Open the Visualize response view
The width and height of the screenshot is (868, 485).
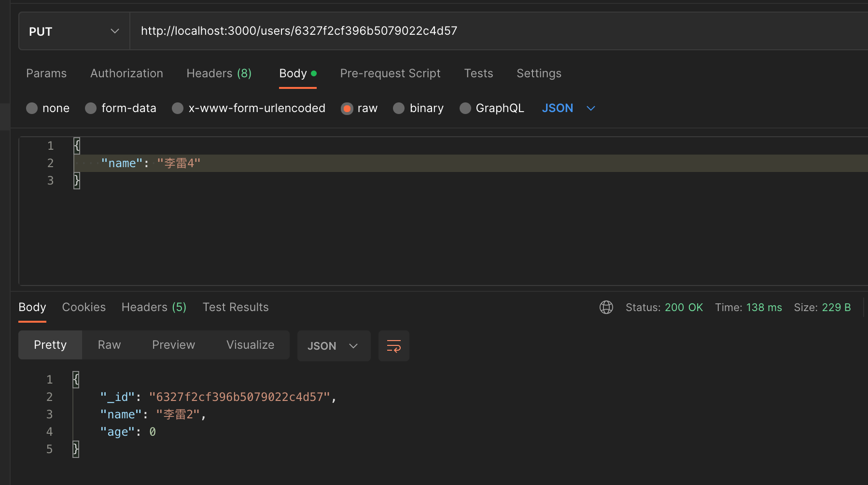coord(251,345)
